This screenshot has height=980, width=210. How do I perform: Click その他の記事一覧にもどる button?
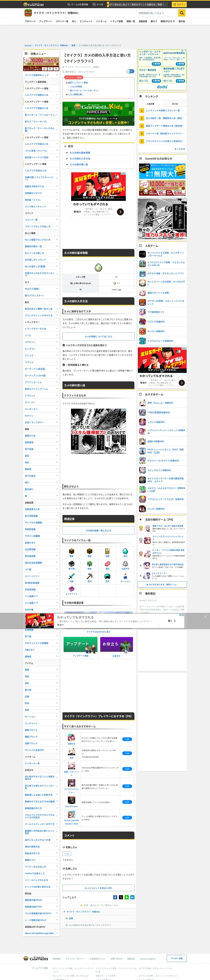point(98,530)
